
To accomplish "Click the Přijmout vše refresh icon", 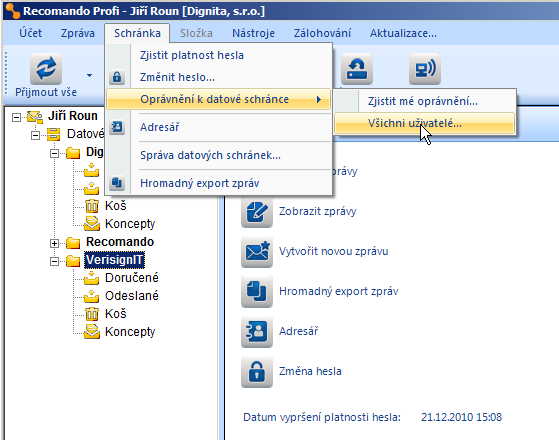I will [x=46, y=69].
